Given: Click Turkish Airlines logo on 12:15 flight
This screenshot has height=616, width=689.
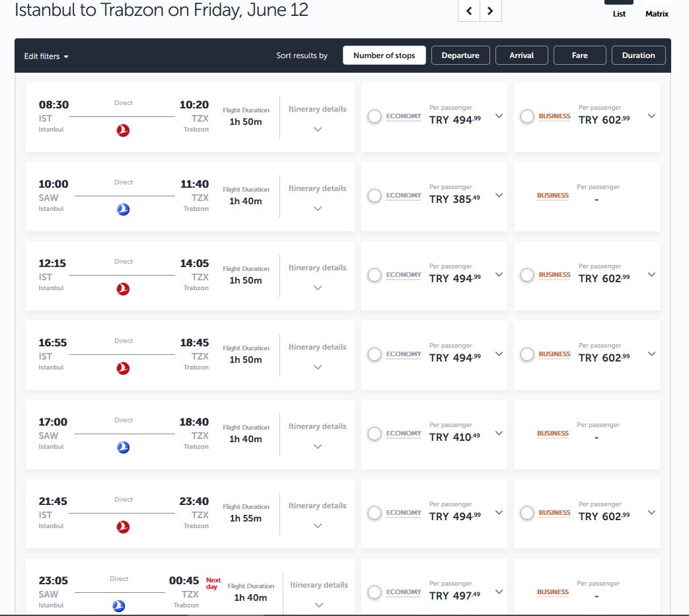Looking at the screenshot, I should click(x=123, y=289).
